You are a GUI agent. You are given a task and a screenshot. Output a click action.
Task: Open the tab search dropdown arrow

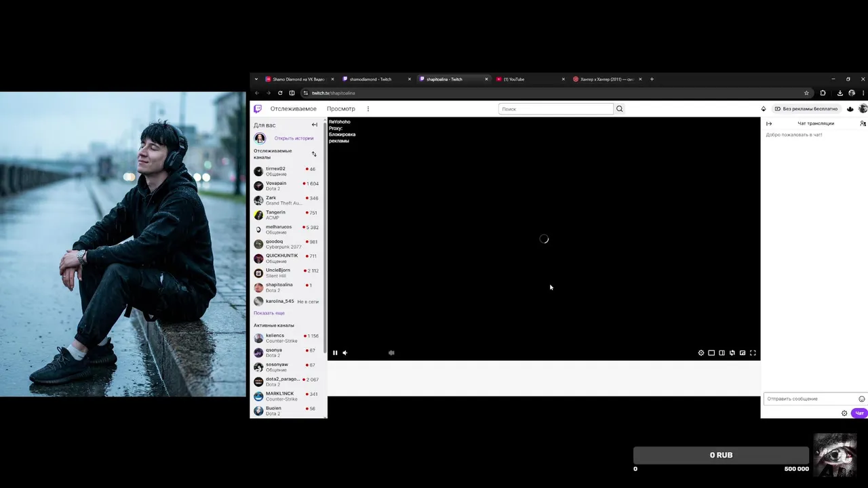(x=256, y=79)
